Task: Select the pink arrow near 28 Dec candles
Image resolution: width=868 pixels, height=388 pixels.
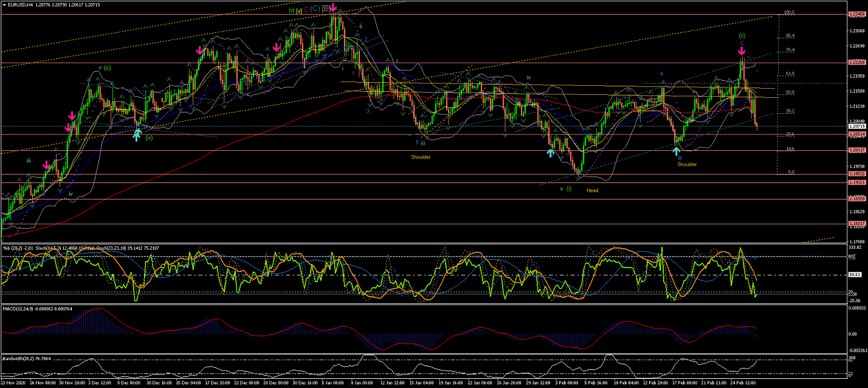Action: click(x=277, y=47)
